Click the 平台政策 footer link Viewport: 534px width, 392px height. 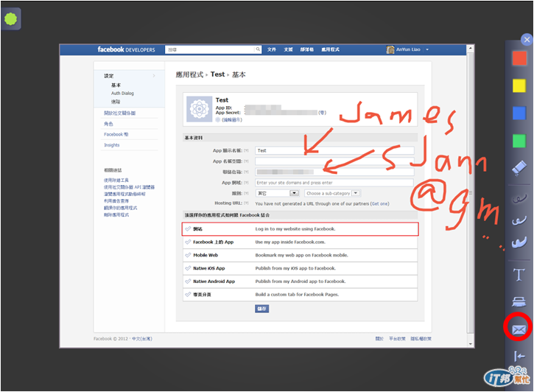coord(397,338)
